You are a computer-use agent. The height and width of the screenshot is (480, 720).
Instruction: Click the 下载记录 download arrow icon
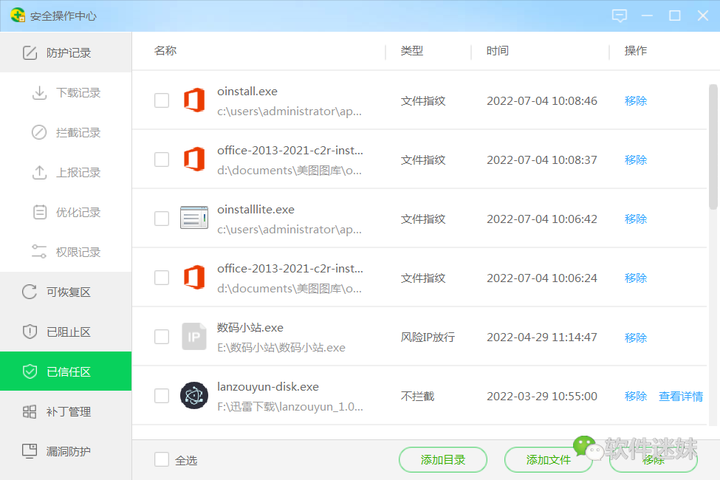(x=39, y=93)
